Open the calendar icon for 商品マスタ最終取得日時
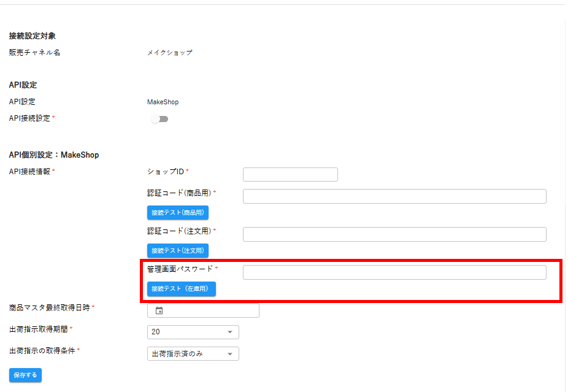Image resolution: width=568 pixels, height=392 pixels. click(x=159, y=310)
